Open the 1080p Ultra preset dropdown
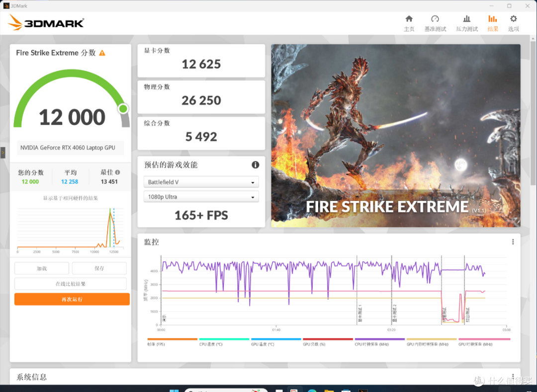The width and height of the screenshot is (537, 392). click(201, 197)
